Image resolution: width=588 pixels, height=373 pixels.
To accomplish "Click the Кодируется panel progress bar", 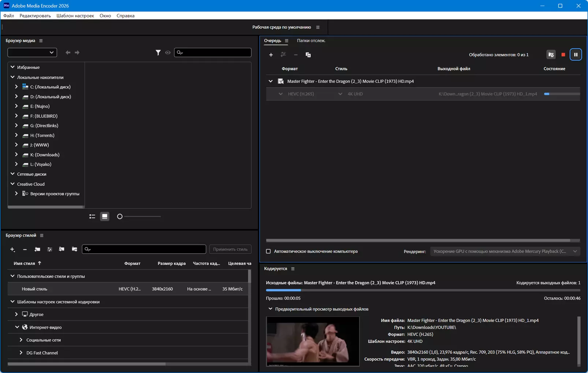I will tap(423, 290).
